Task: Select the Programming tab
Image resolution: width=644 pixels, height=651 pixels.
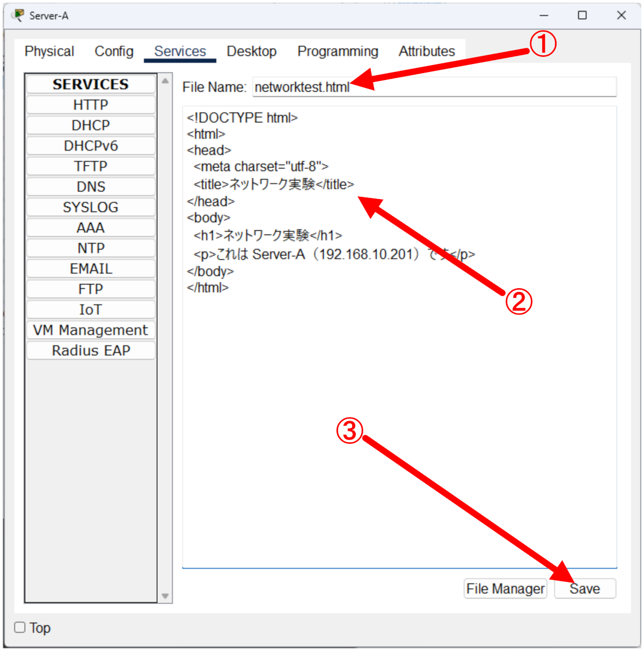Action: [338, 52]
